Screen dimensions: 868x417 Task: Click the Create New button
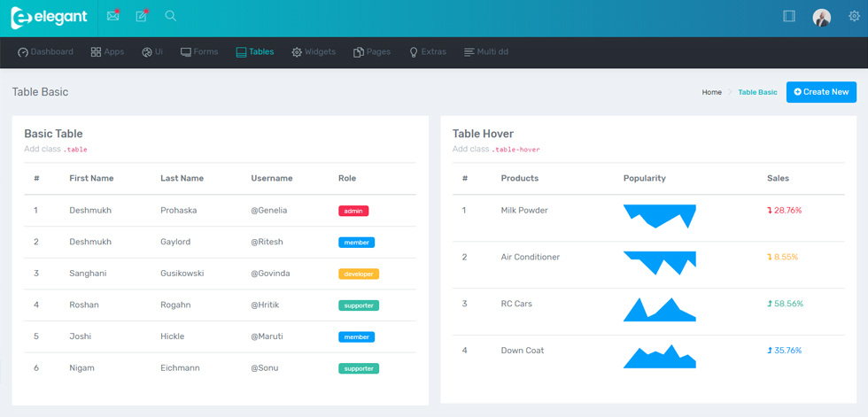(x=821, y=92)
